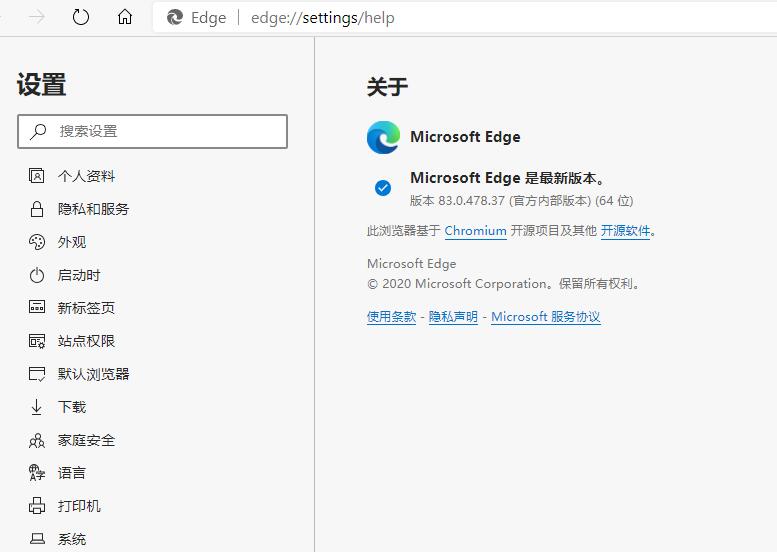Open the Chromium link

[x=475, y=231]
